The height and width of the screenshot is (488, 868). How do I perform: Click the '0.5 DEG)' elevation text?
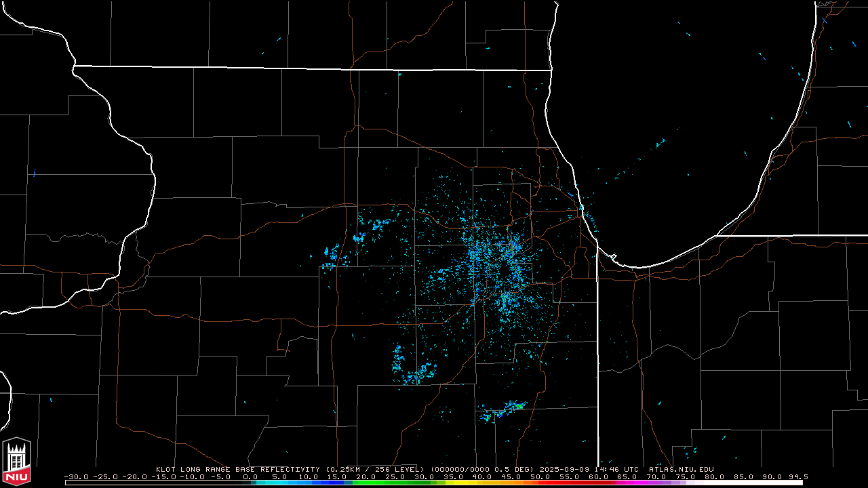pos(514,469)
